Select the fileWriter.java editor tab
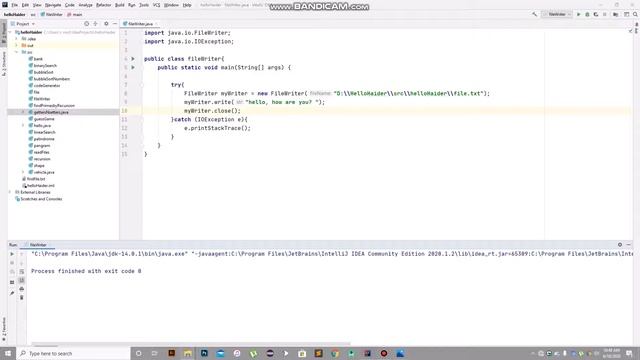The image size is (640, 360). coord(140,24)
